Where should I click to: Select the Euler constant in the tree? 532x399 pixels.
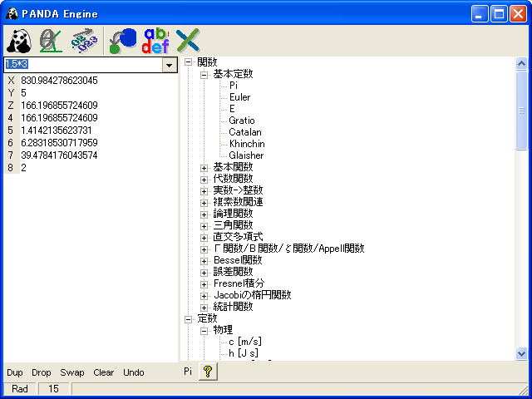[x=240, y=97]
